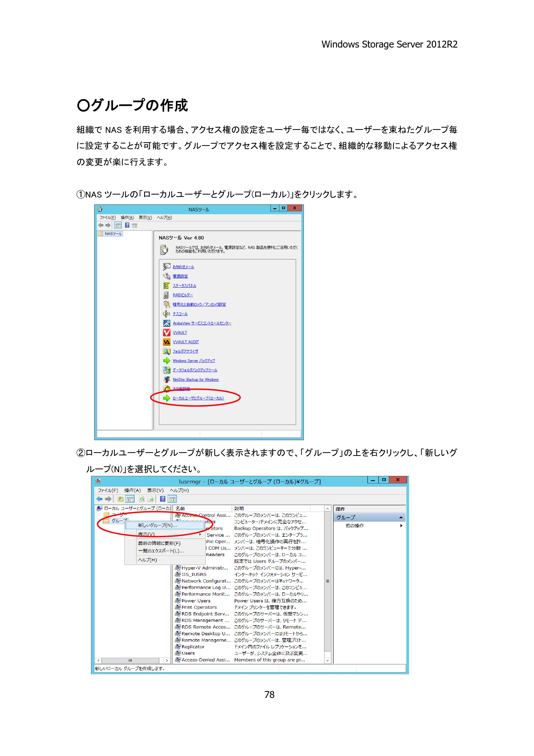
Task: Toggle console tree icon in lusrmgr toolbar
Action: pos(130,499)
